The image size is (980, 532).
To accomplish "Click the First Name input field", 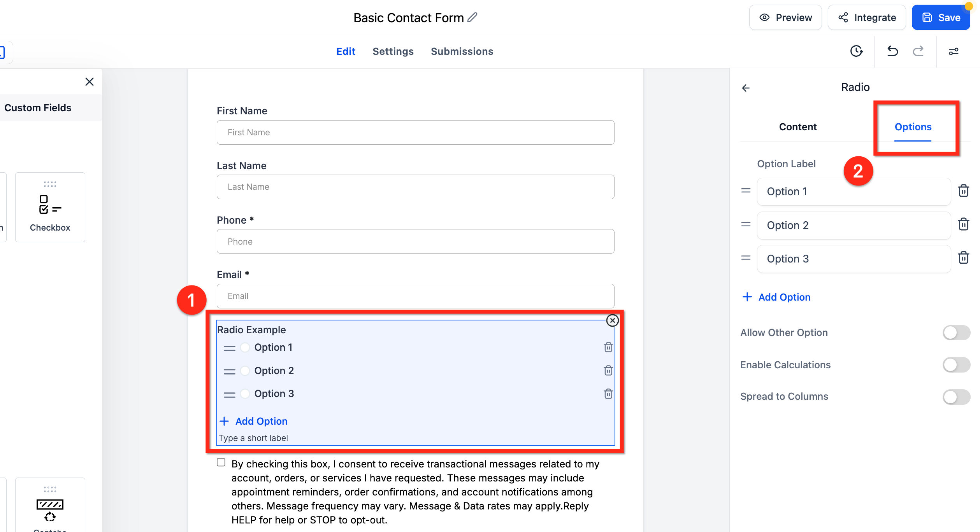I will (415, 132).
